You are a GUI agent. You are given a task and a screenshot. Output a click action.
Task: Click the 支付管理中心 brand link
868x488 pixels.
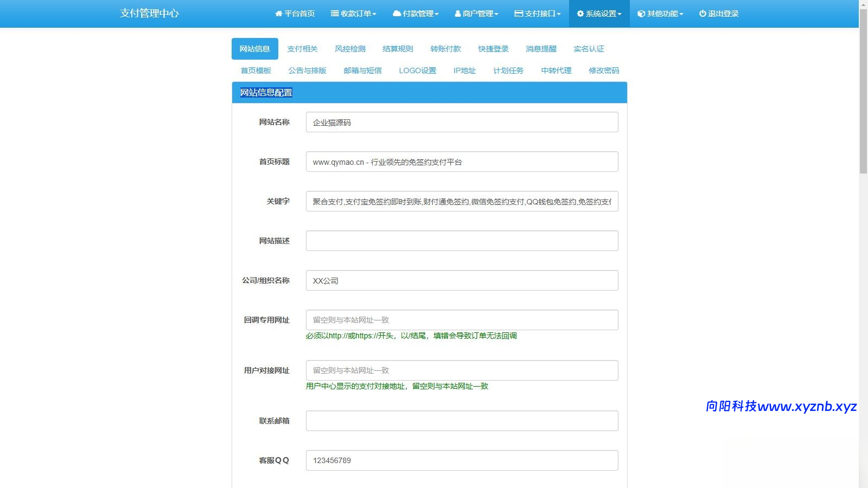[149, 14]
